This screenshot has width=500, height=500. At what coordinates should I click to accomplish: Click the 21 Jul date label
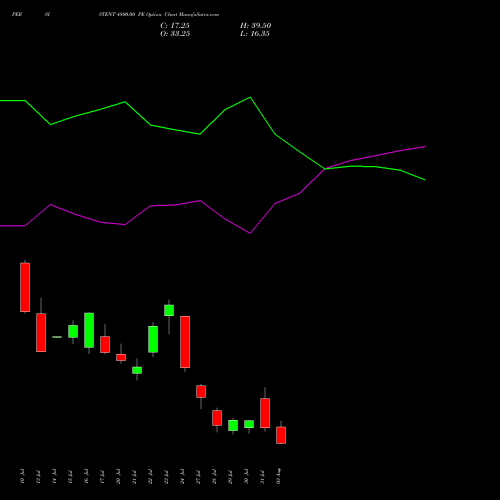click(134, 477)
